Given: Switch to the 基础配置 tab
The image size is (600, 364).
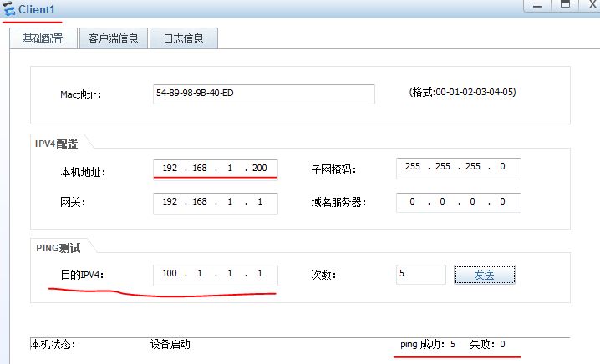Looking at the screenshot, I should 43,38.
